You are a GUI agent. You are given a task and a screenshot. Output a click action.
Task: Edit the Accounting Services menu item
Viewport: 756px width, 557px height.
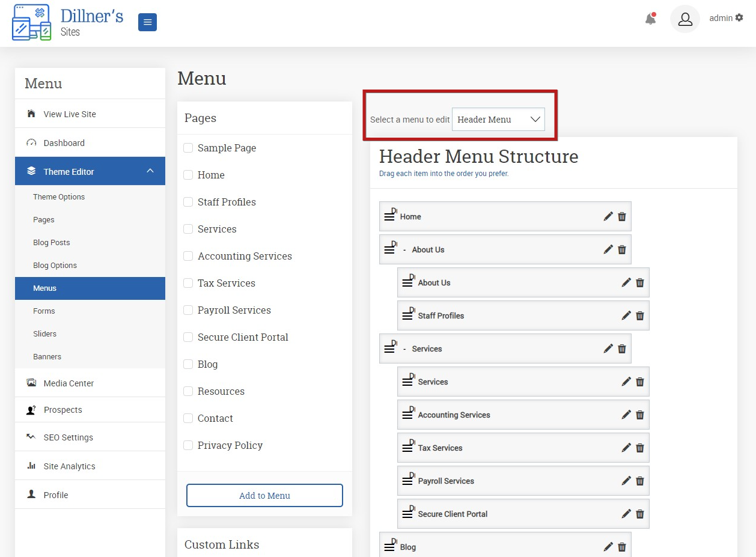pos(626,415)
